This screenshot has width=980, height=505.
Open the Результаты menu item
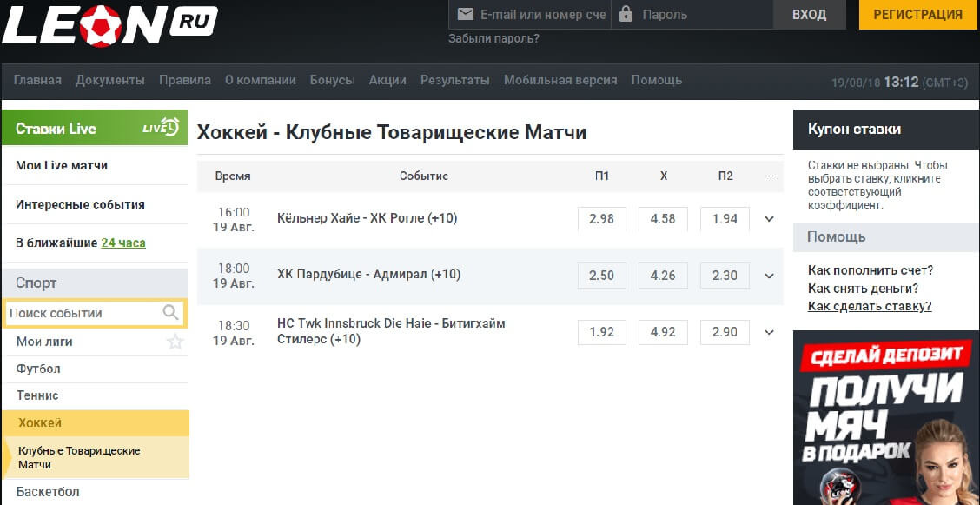tap(455, 80)
